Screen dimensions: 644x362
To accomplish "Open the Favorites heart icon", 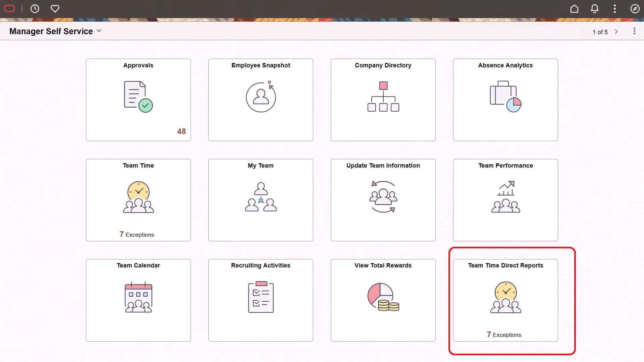I will 55,9.
